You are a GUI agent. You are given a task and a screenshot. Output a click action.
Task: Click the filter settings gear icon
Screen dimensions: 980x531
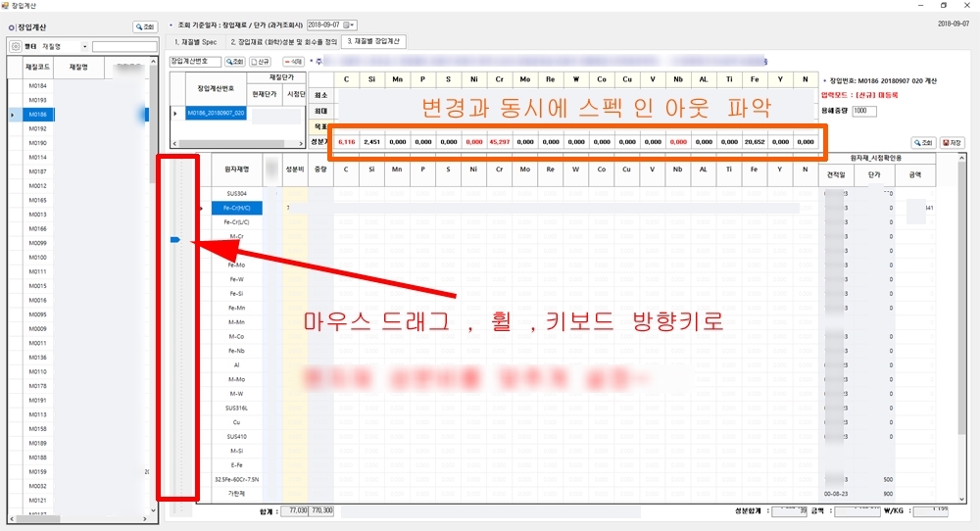16,47
